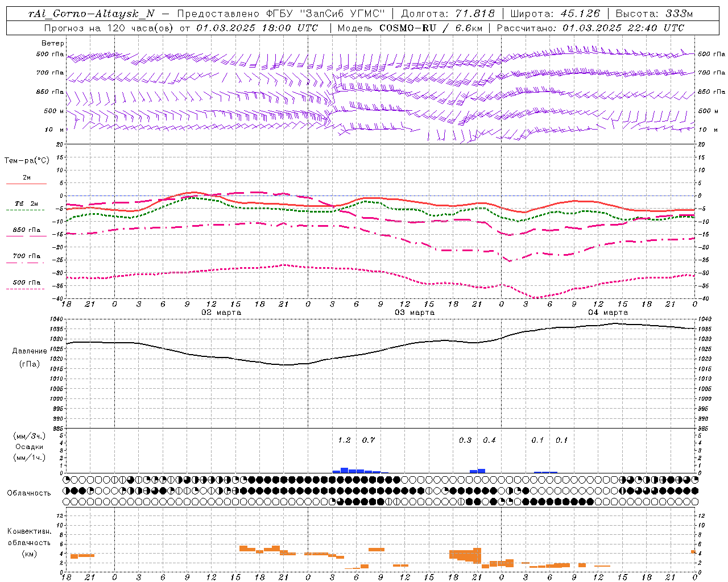The image size is (728, 582).
Task: Click the Давление panel label
Action: [30, 351]
